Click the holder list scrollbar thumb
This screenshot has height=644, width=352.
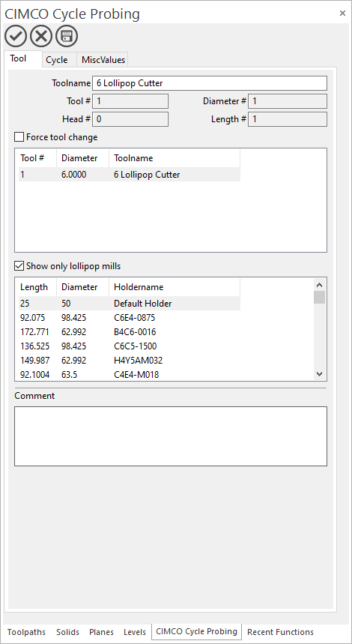(320, 298)
